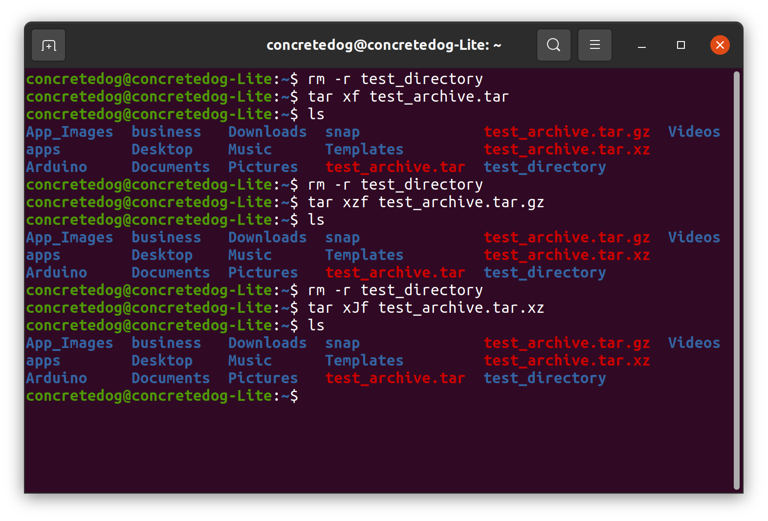This screenshot has width=768, height=521.
Task: Select "snap" in the first ls listing
Action: tap(342, 132)
